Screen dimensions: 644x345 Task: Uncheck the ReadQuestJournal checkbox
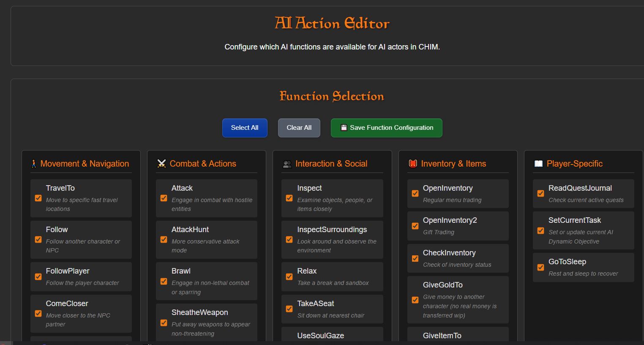[540, 193]
